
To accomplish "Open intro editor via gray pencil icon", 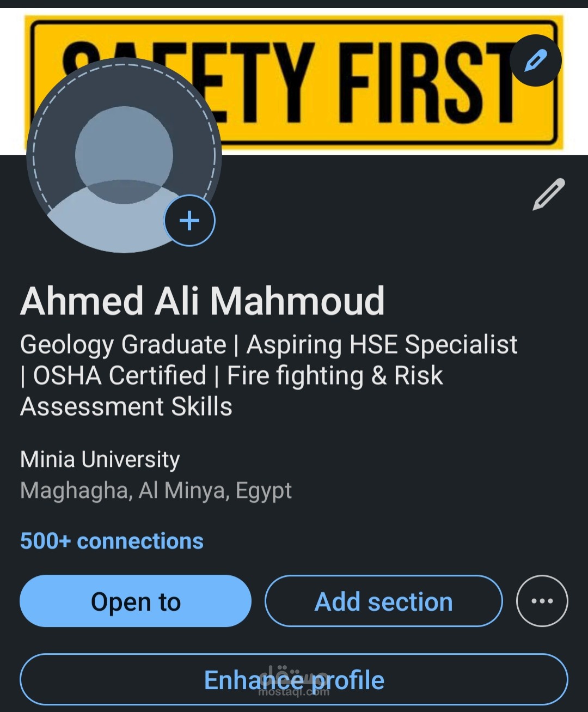I will click(548, 194).
